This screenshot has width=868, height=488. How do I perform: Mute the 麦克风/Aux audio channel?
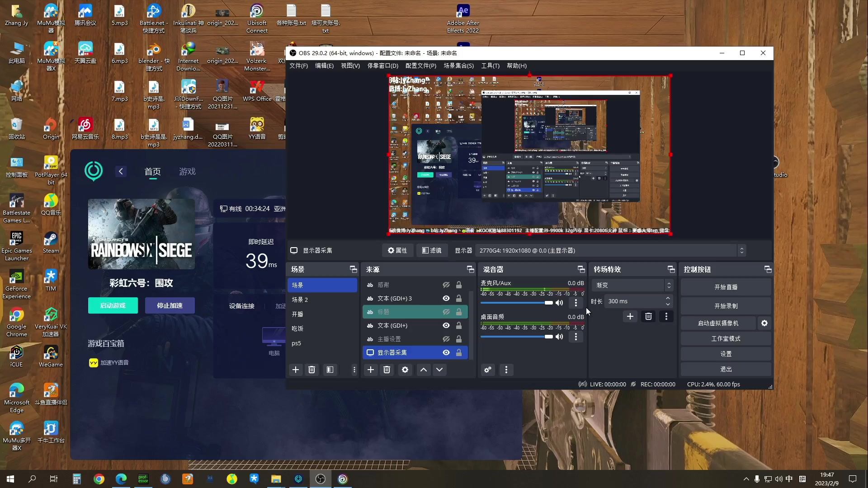click(x=560, y=303)
